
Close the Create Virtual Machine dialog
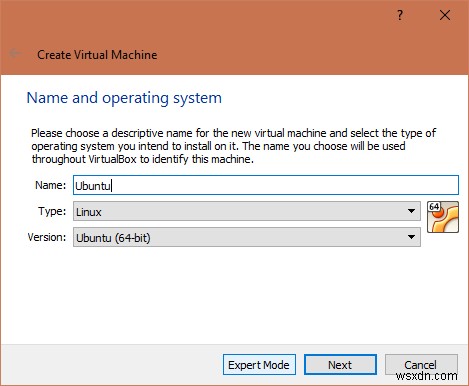445,15
